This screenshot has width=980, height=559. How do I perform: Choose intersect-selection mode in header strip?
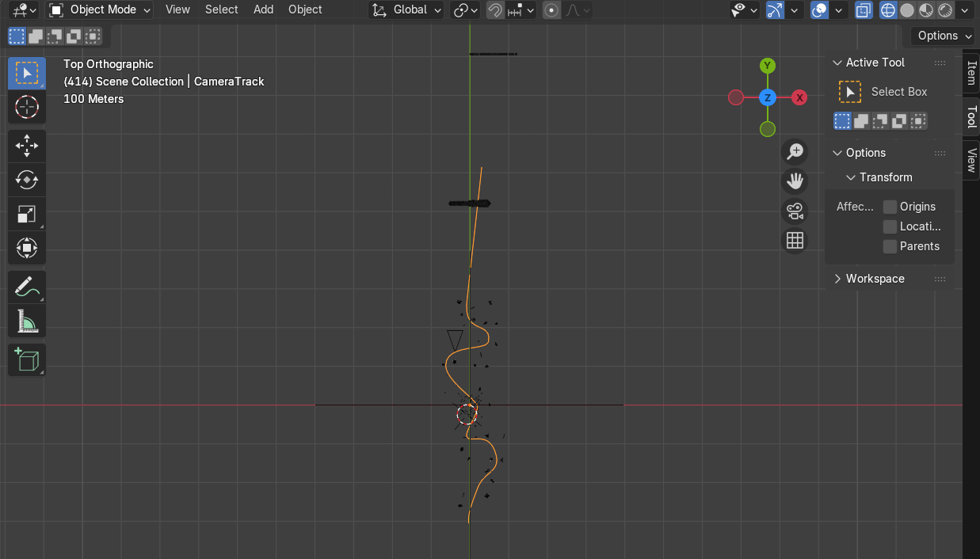[x=93, y=36]
